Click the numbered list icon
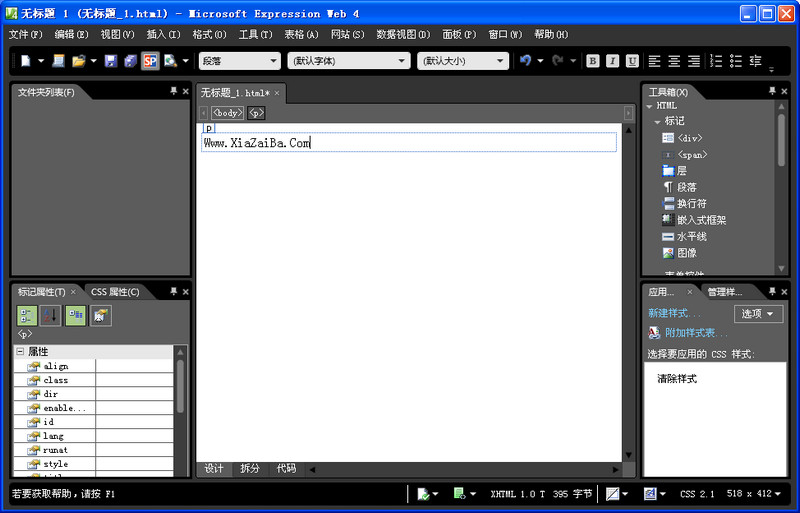800x513 pixels. [716, 61]
